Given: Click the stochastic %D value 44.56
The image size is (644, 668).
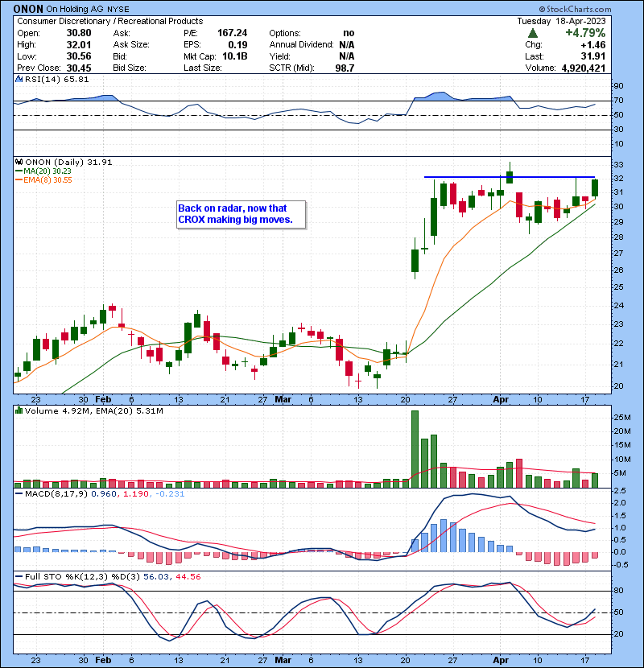Looking at the screenshot, I should click(188, 577).
